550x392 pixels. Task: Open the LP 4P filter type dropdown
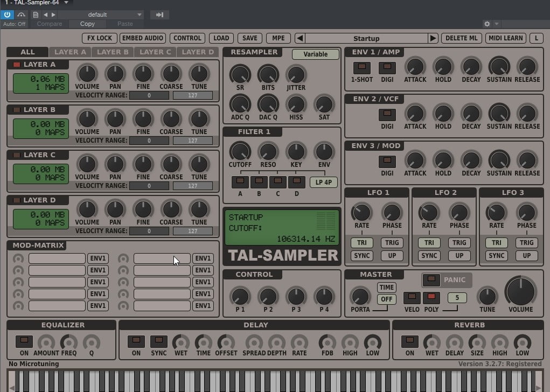click(323, 183)
